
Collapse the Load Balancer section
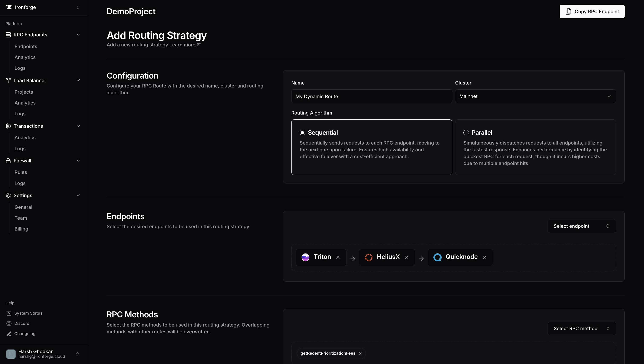(78, 80)
